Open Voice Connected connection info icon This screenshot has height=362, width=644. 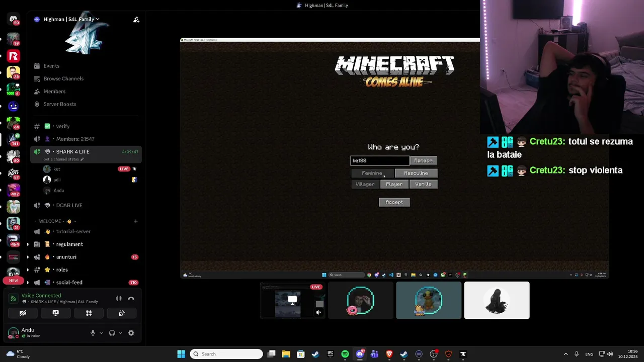point(14,298)
